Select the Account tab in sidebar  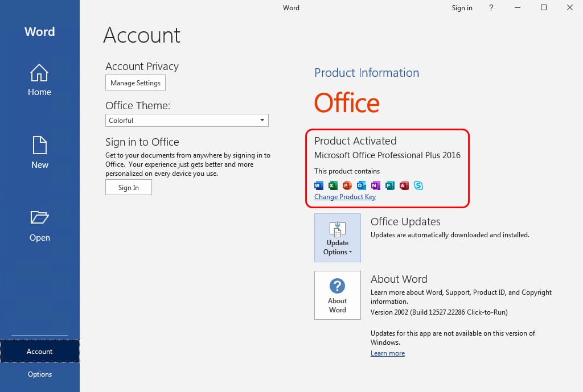[39, 351]
